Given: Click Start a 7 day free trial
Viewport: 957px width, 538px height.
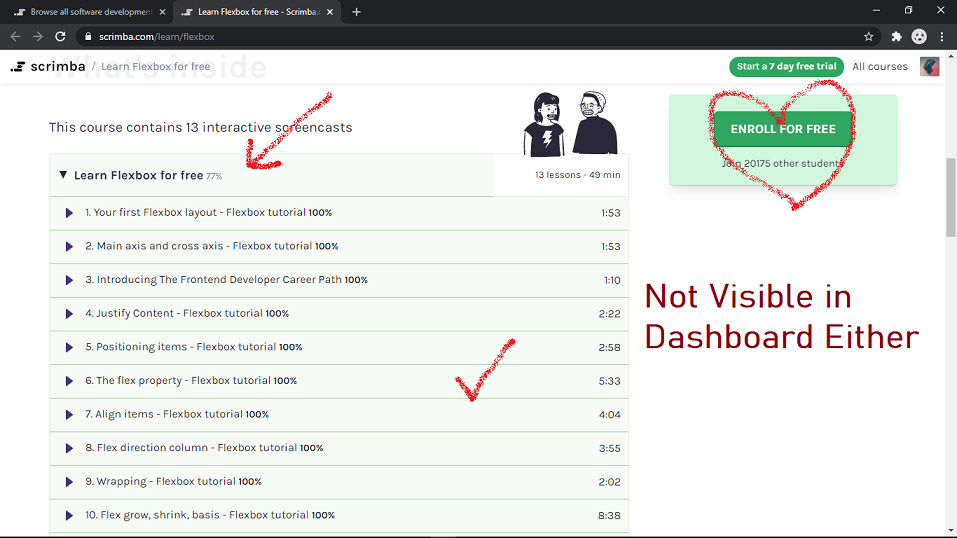Looking at the screenshot, I should (x=786, y=67).
